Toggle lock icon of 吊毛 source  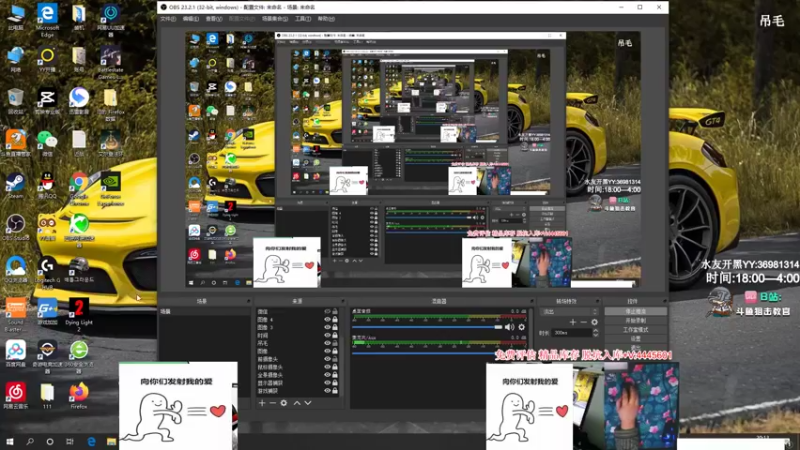[x=335, y=343]
